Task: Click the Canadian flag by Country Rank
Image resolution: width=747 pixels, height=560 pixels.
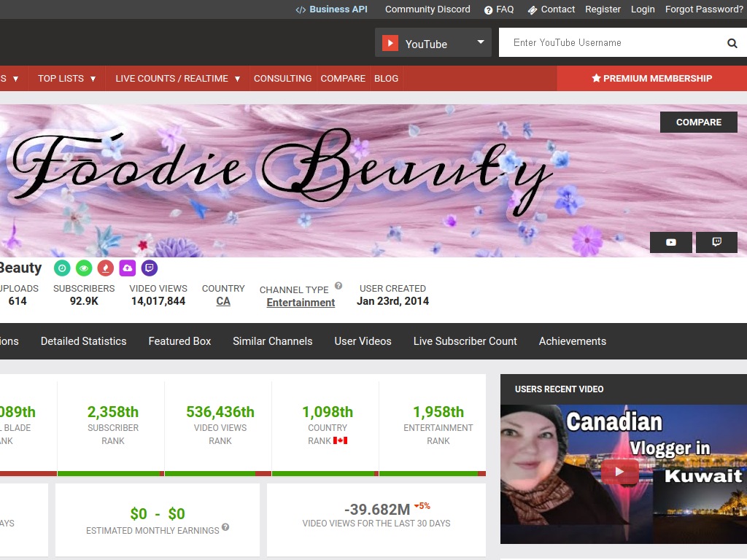Action: click(340, 440)
